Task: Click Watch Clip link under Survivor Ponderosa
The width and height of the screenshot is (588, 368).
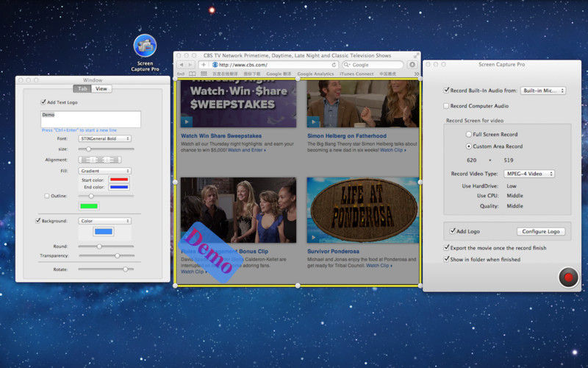Action: 379,266
